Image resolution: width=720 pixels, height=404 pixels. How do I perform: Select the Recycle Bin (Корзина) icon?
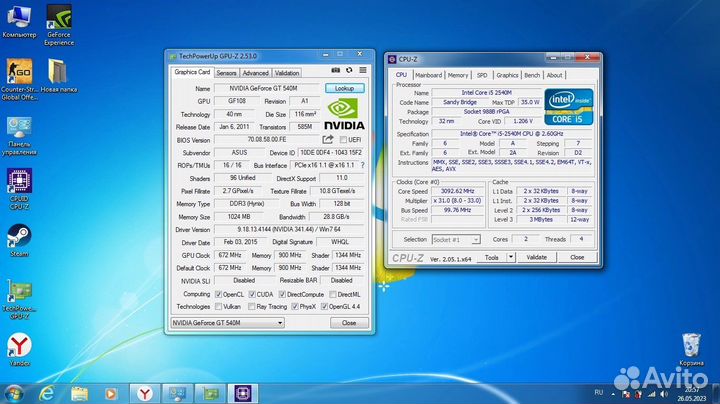[x=691, y=349]
